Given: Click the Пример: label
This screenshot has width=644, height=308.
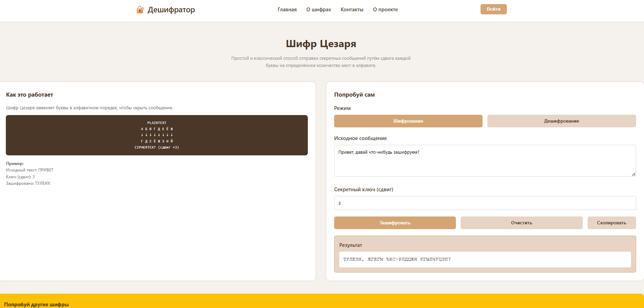Looking at the screenshot, I should (15, 164).
